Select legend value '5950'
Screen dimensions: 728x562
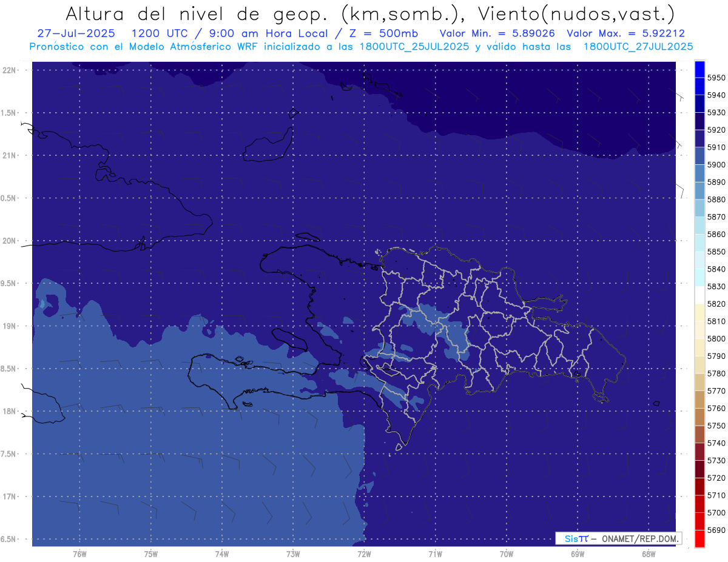click(716, 78)
